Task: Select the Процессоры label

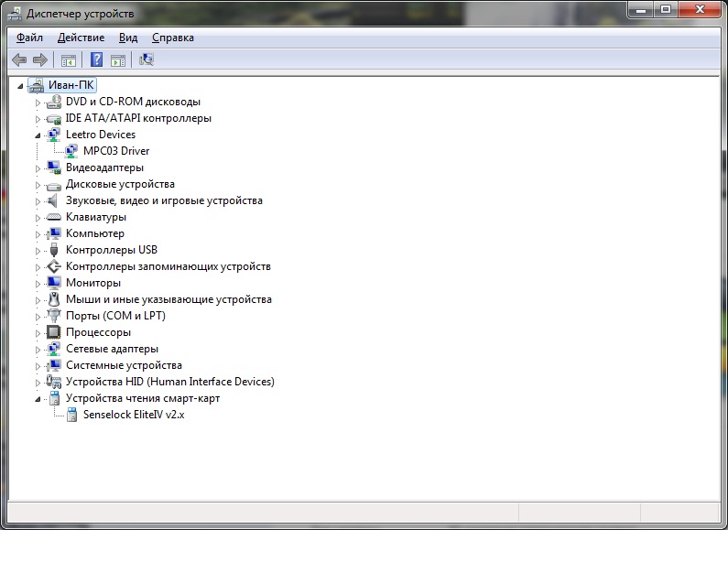Action: 98,332
